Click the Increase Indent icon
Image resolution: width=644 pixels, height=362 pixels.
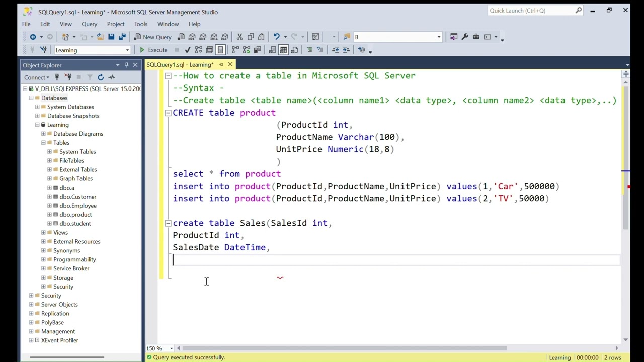[x=346, y=50]
